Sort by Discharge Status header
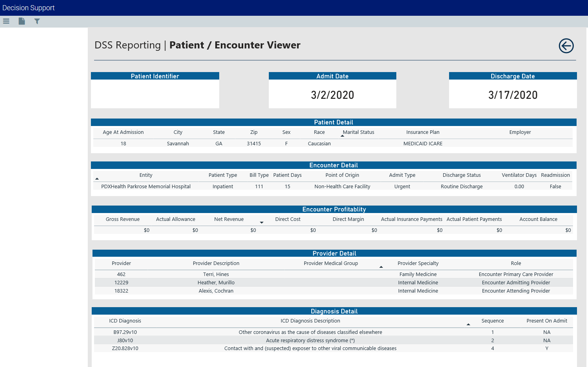 click(x=462, y=175)
